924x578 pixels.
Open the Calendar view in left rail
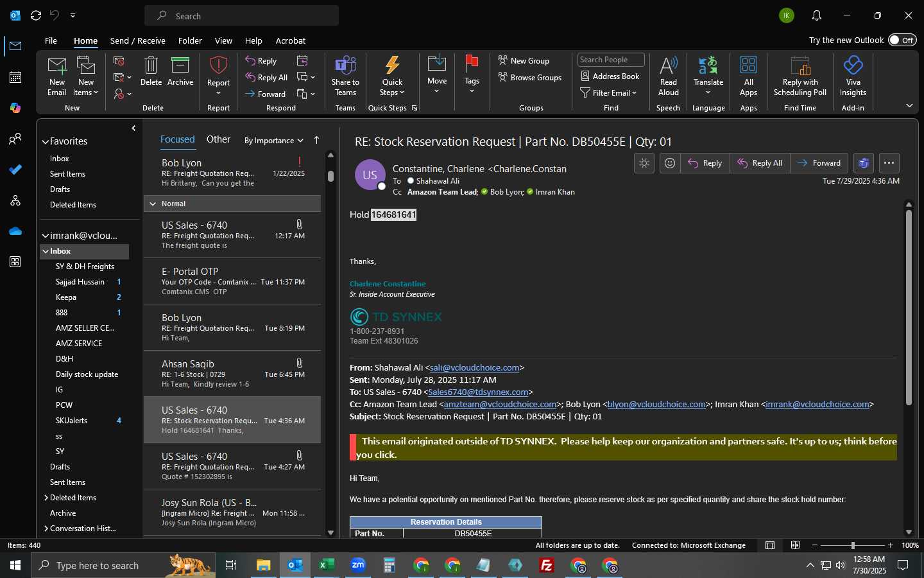tap(15, 77)
